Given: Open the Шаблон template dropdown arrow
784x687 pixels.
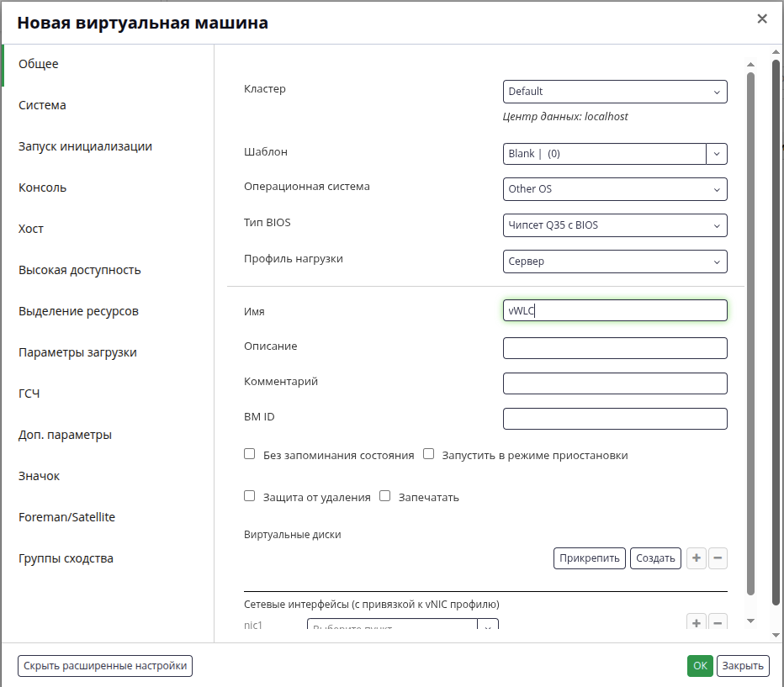Looking at the screenshot, I should [717, 154].
